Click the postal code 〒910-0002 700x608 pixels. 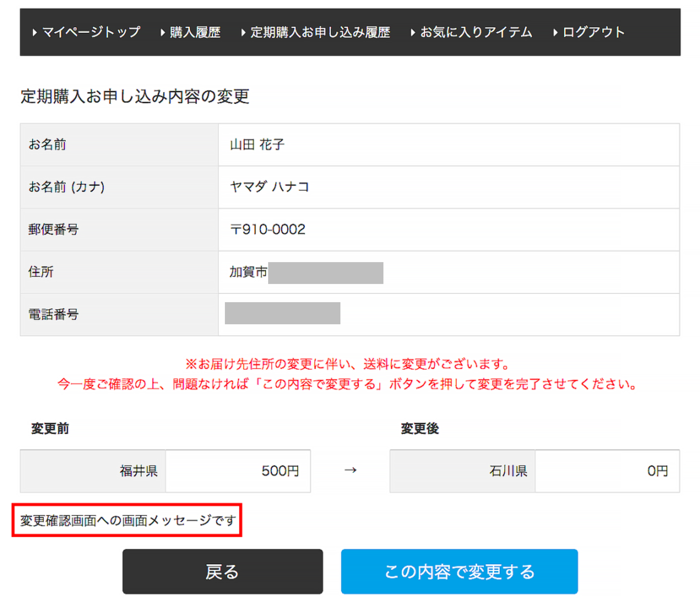tap(267, 230)
